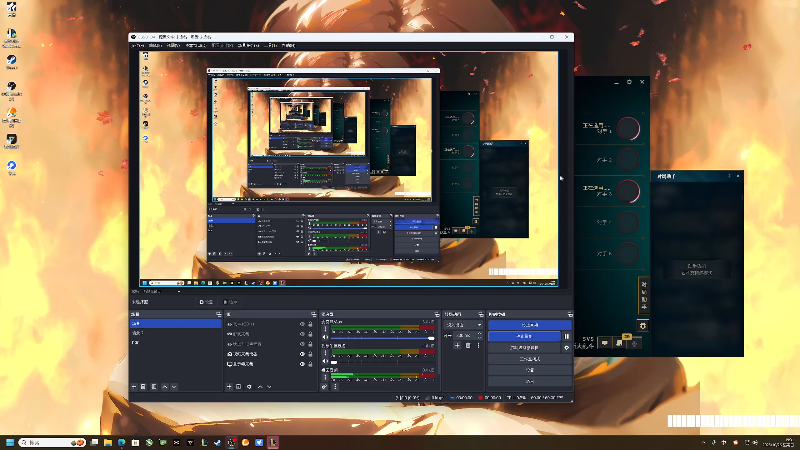Image resolution: width=800 pixels, height=450 pixels.
Task: Open advanced audio properties link icon
Action: coord(324,387)
